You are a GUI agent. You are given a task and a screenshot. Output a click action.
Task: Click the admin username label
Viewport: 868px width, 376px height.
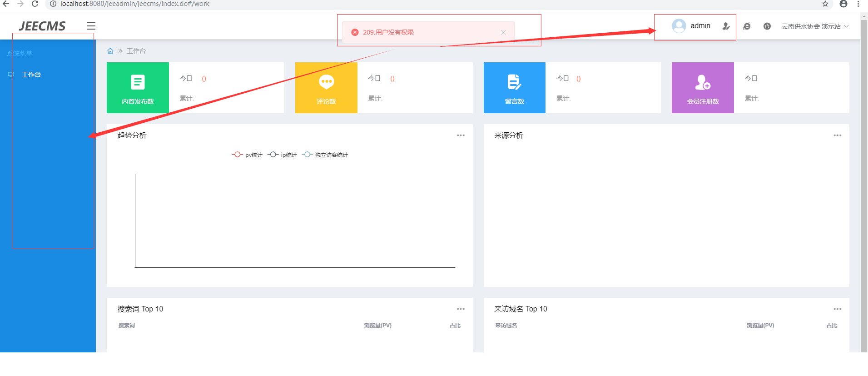(700, 26)
